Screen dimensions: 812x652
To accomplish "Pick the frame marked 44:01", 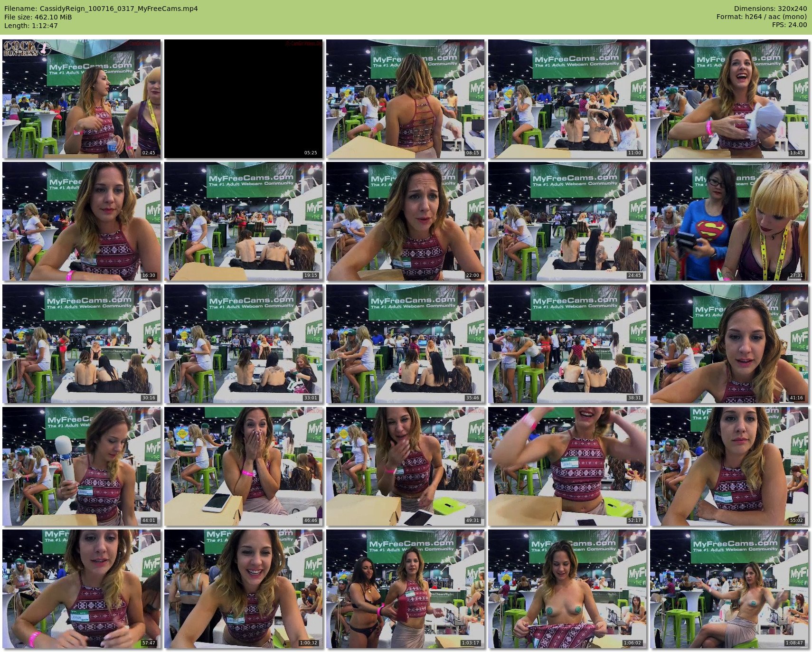I will [82, 466].
